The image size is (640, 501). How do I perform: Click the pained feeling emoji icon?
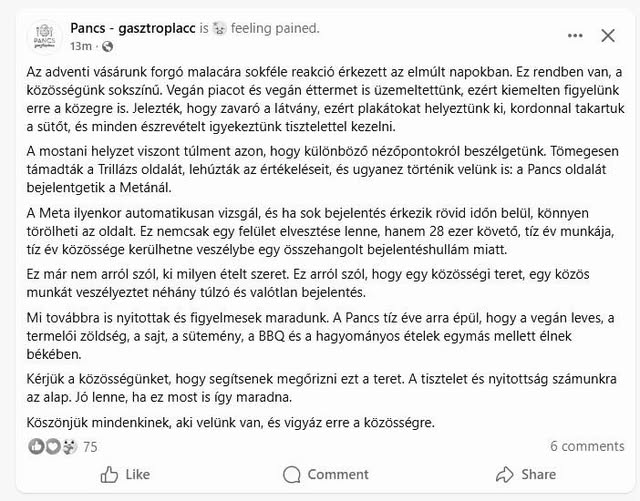click(220, 27)
